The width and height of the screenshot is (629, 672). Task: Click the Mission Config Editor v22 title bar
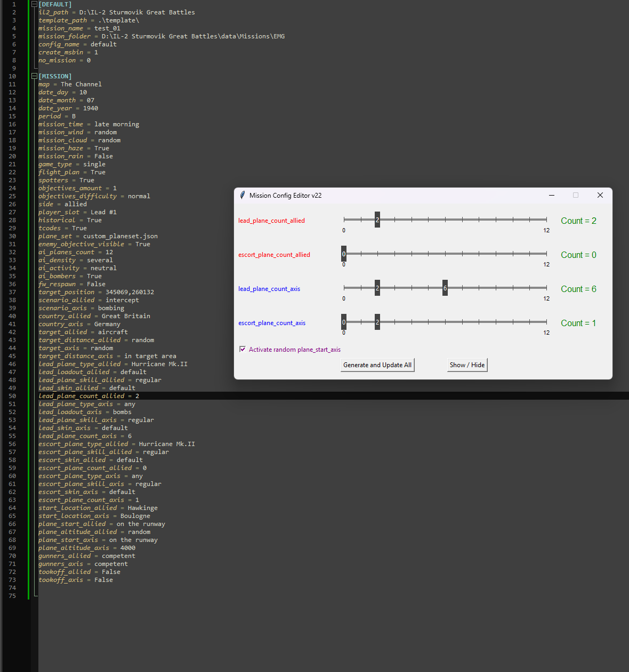pos(394,195)
